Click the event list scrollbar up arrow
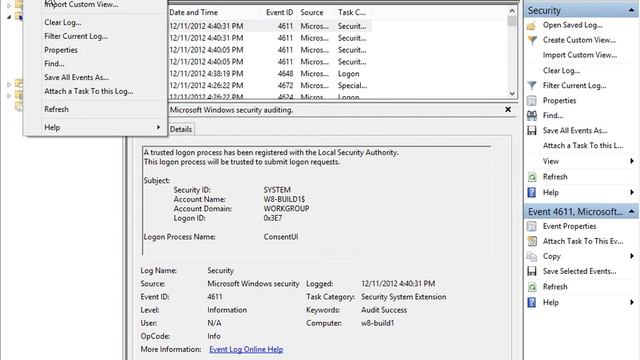This screenshot has width=640, height=360. [x=512, y=11]
